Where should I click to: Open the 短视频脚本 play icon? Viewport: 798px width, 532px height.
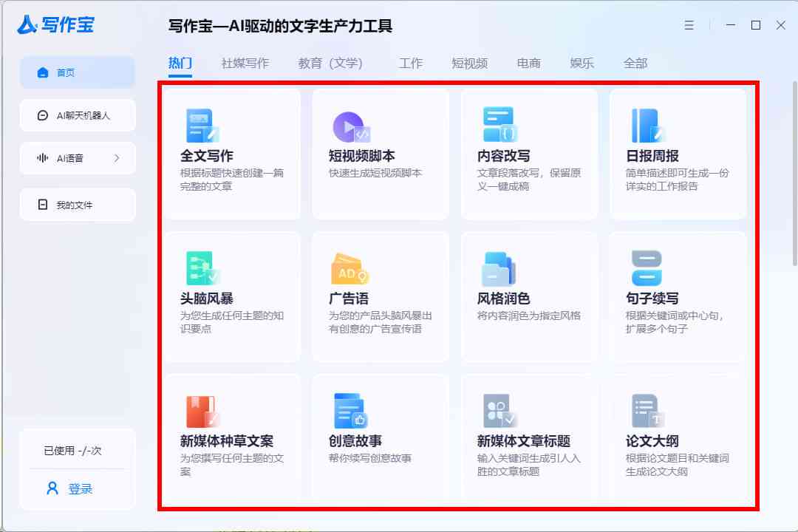(351, 127)
